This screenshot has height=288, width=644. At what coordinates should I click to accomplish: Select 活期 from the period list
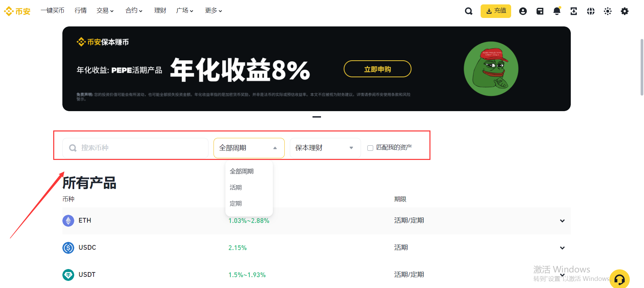(236, 187)
